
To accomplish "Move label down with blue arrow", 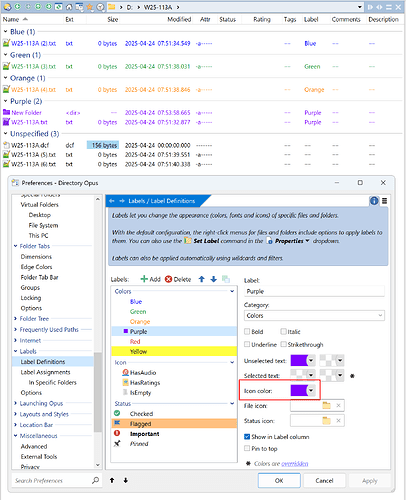I will 214,279.
